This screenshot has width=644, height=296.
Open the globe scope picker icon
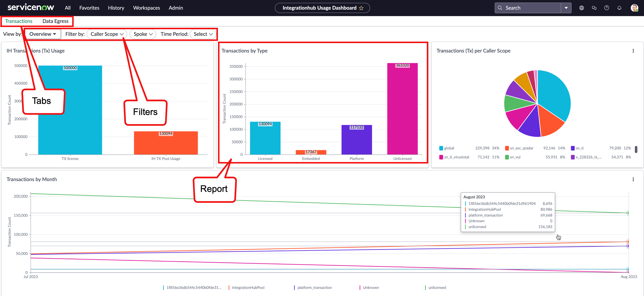click(x=581, y=8)
